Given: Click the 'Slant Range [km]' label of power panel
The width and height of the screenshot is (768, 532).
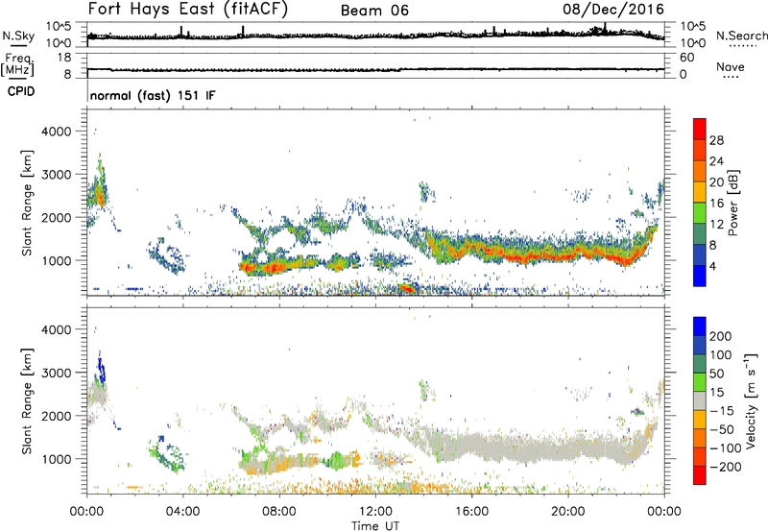Looking at the screenshot, I should [x=27, y=203].
